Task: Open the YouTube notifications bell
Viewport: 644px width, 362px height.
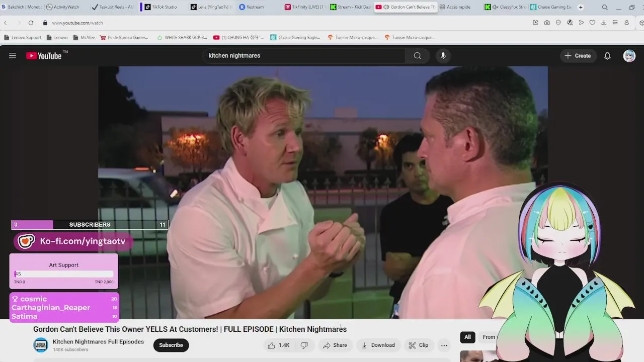Action: (607, 56)
